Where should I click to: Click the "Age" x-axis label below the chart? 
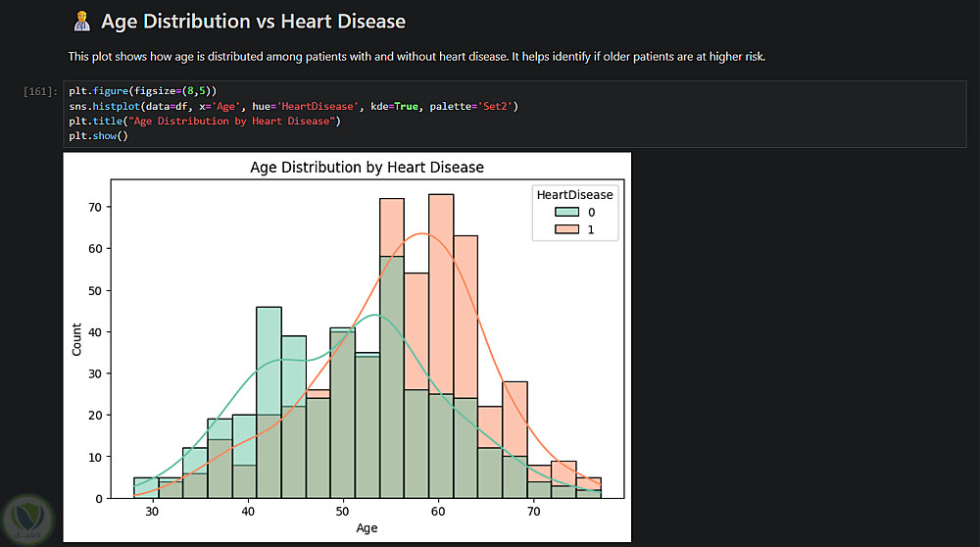[366, 528]
